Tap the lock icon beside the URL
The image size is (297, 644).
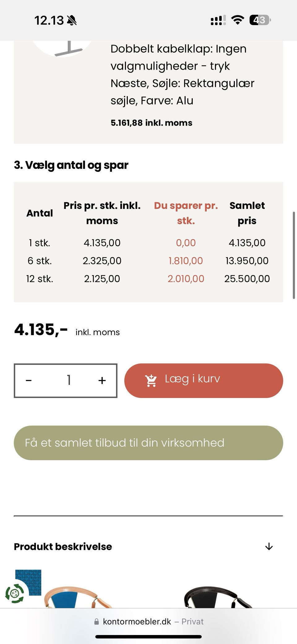click(x=97, y=621)
